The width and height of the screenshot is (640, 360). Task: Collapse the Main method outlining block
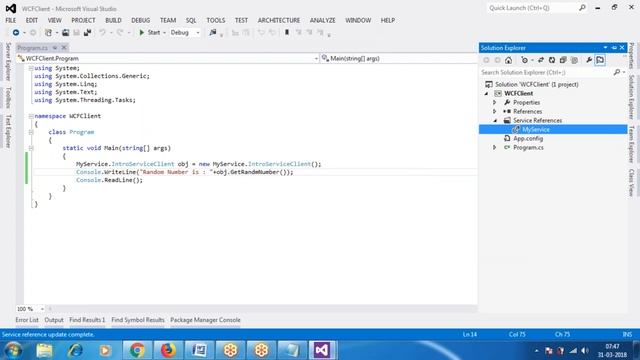[31, 148]
